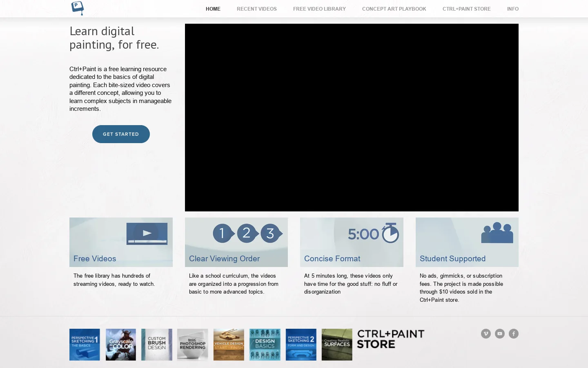Open the Facebook social icon

tap(514, 334)
